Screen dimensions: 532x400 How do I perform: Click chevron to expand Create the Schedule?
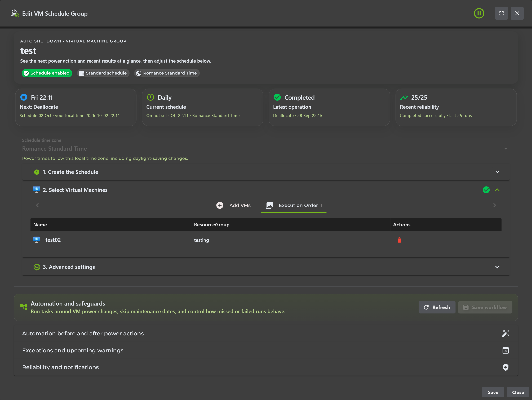click(497, 172)
